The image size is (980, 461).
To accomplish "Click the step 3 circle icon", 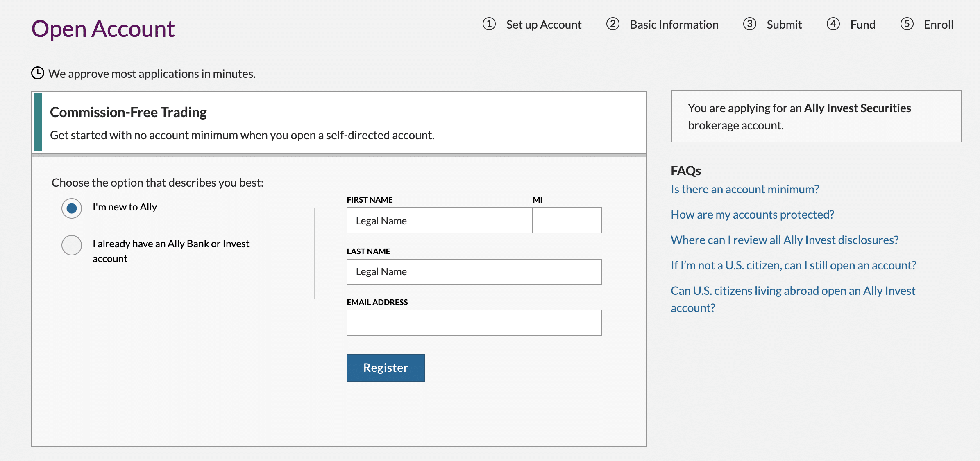I will click(x=749, y=24).
